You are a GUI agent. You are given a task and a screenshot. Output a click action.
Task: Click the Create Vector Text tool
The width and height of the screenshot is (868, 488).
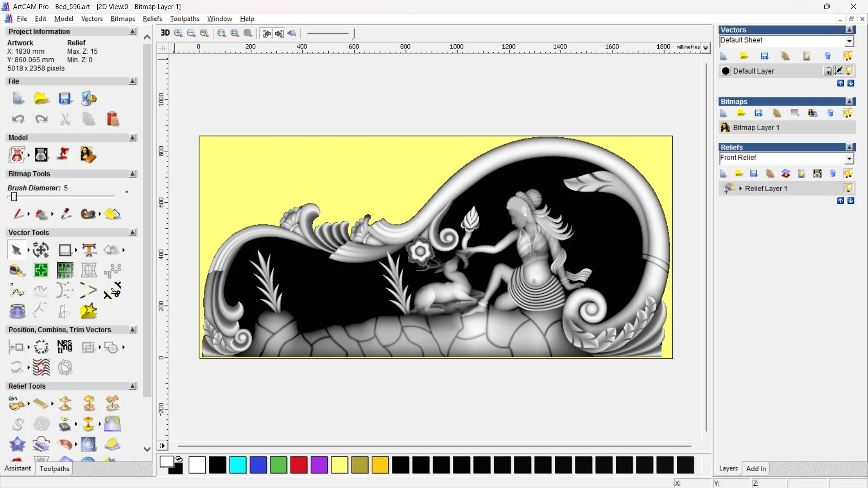click(89, 250)
